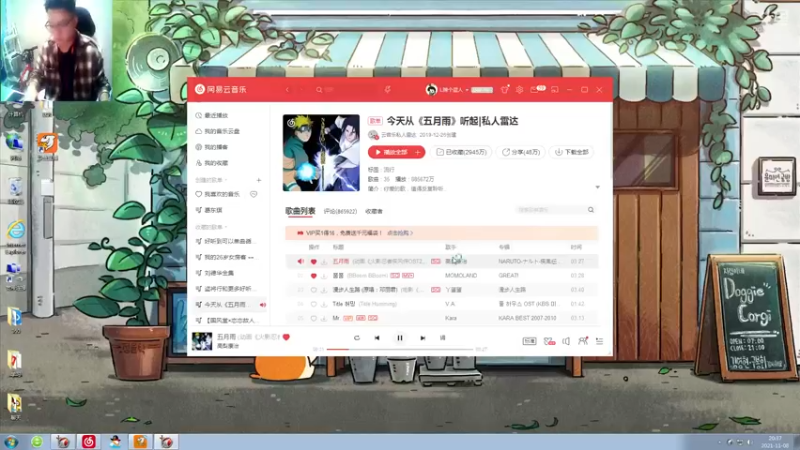This screenshot has height=450, width=800.
Task: Switch to 收藏者 tab
Action: tap(373, 211)
